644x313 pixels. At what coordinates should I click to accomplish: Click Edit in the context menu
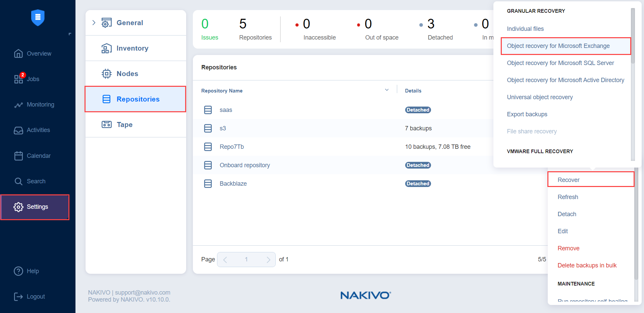coord(562,231)
